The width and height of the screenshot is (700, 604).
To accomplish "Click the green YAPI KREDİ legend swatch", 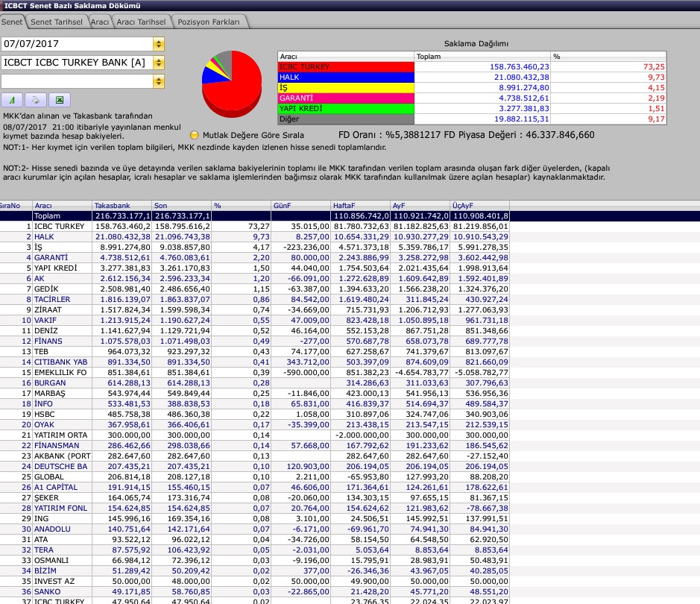I will pyautogui.click(x=346, y=108).
